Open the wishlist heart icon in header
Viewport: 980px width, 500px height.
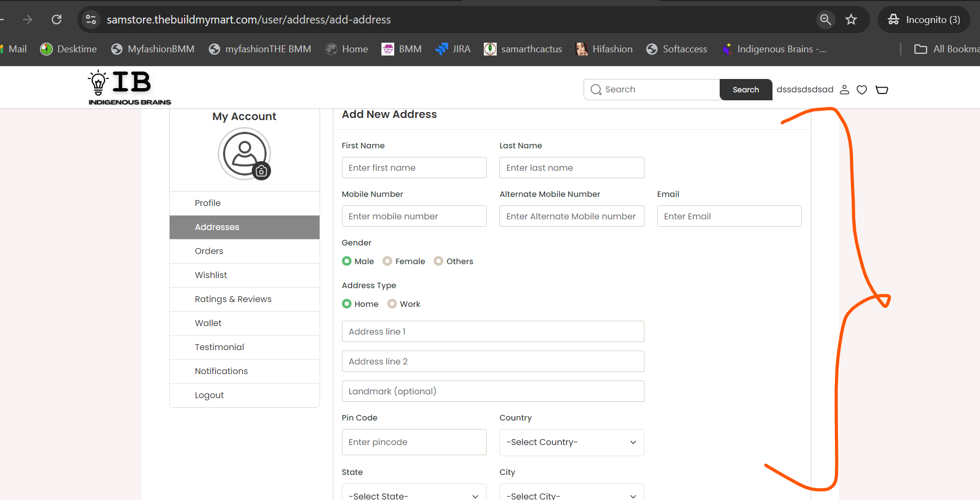(862, 90)
